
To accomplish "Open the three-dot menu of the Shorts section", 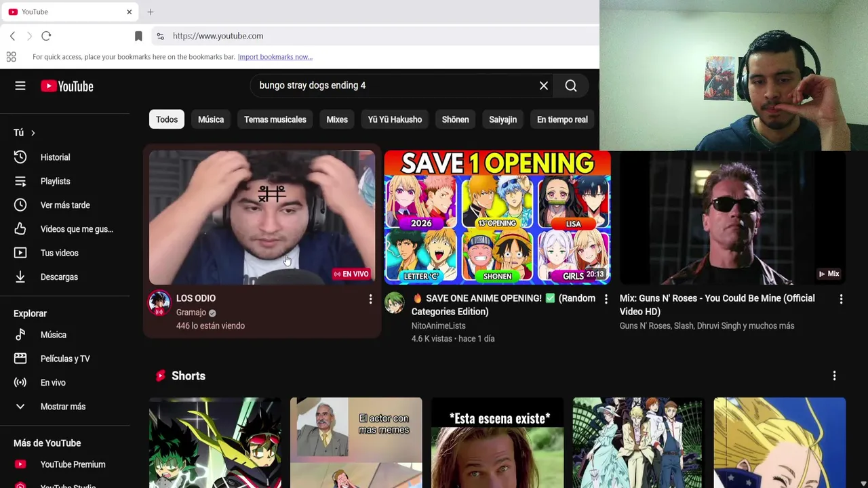I will (x=834, y=375).
